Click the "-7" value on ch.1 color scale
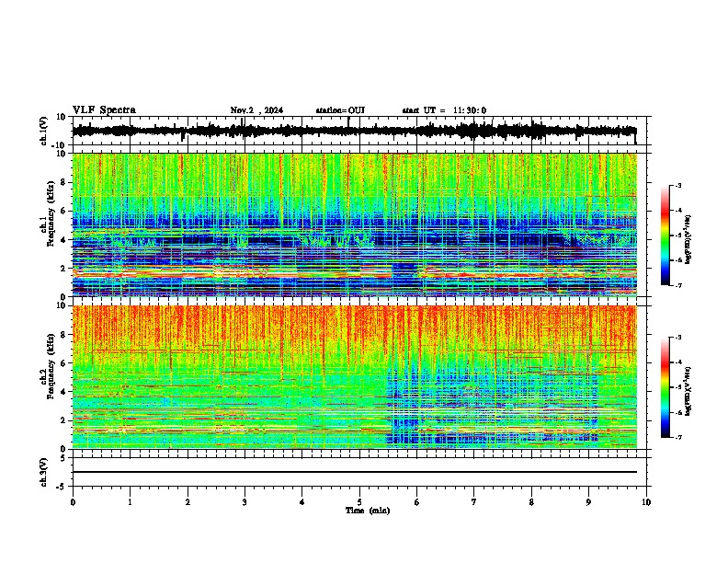This screenshot has height=563, width=728. 678,285
